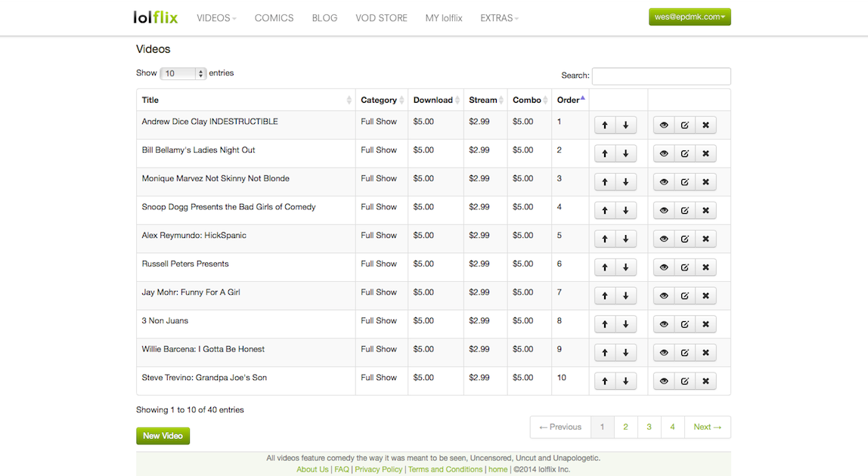Screen dimensions: 868x476
Task: Open the VOD STORE page
Action: [381, 18]
